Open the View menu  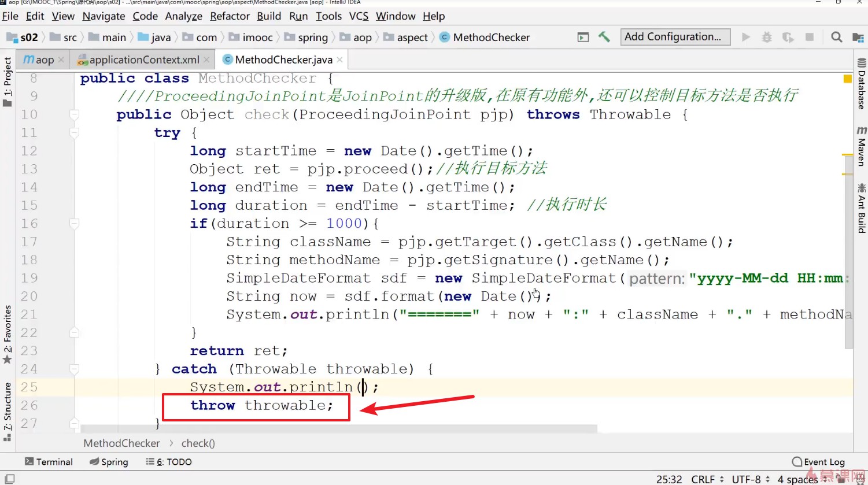[63, 16]
